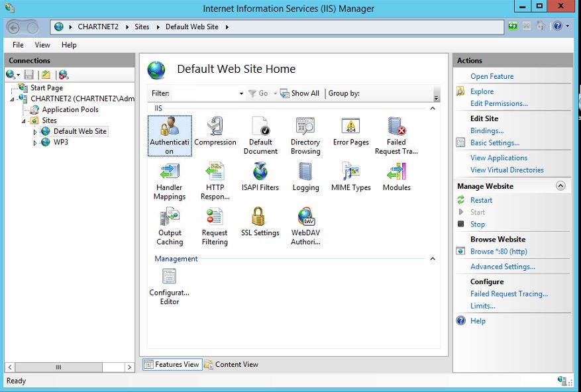The image size is (581, 392).
Task: Click Sites in the address breadcrumb
Action: 142,27
